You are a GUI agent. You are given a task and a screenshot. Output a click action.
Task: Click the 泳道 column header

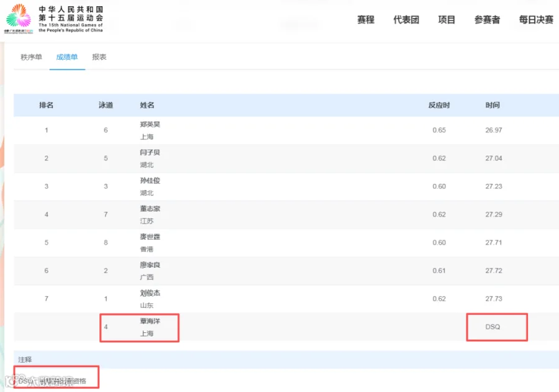tap(106, 105)
